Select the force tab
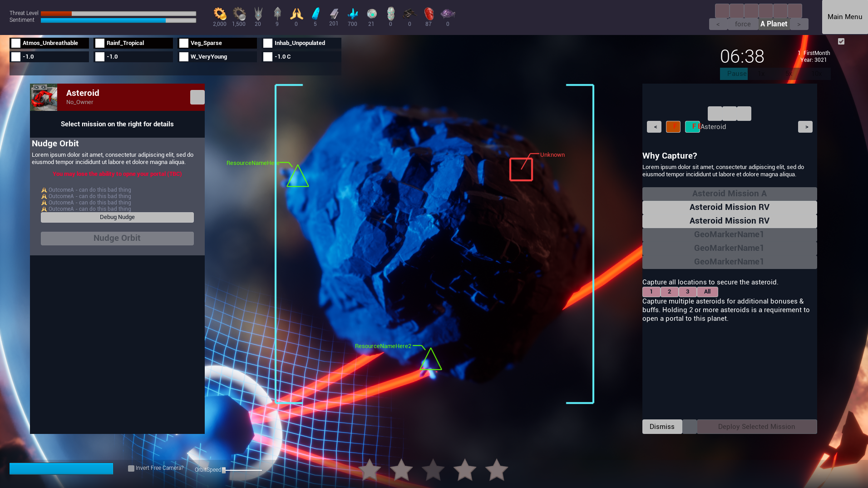 [x=743, y=24]
